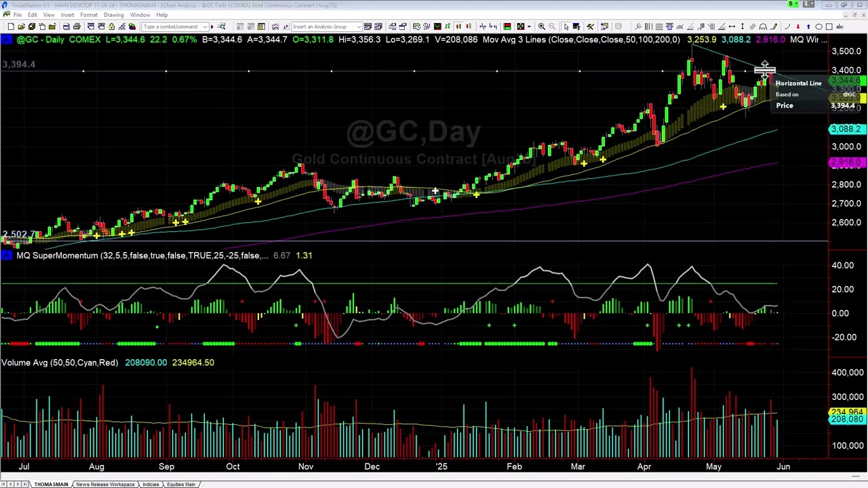
Task: Open the Insert an Analysis Group dropdown
Action: pyautogui.click(x=360, y=27)
